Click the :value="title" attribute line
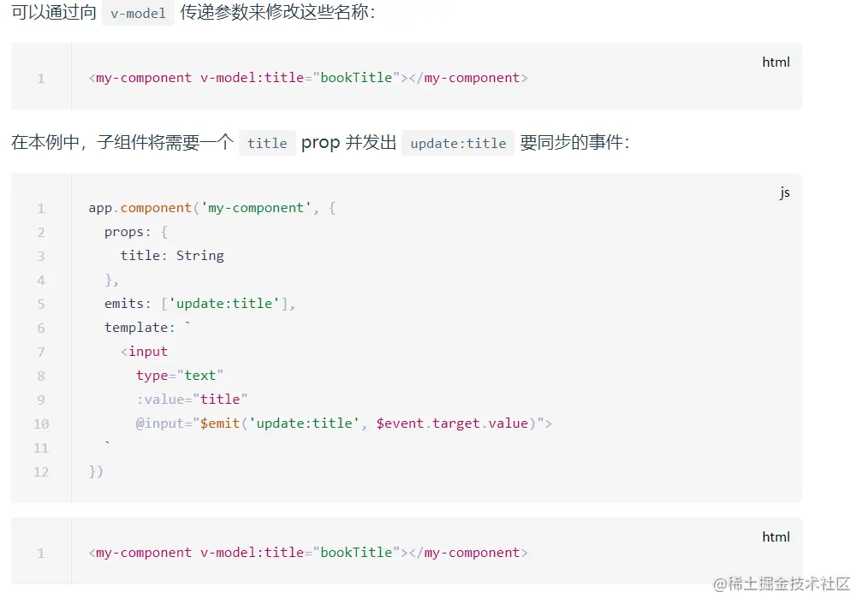The image size is (868, 610). 192,400
